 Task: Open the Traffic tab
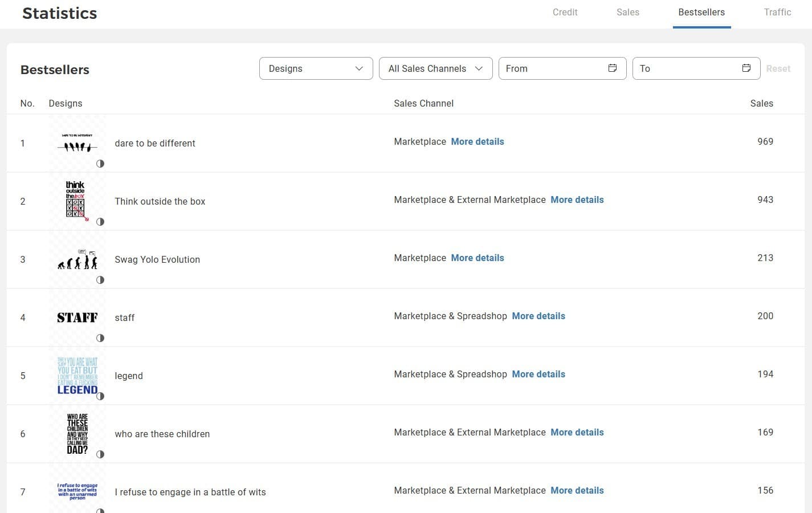click(777, 13)
